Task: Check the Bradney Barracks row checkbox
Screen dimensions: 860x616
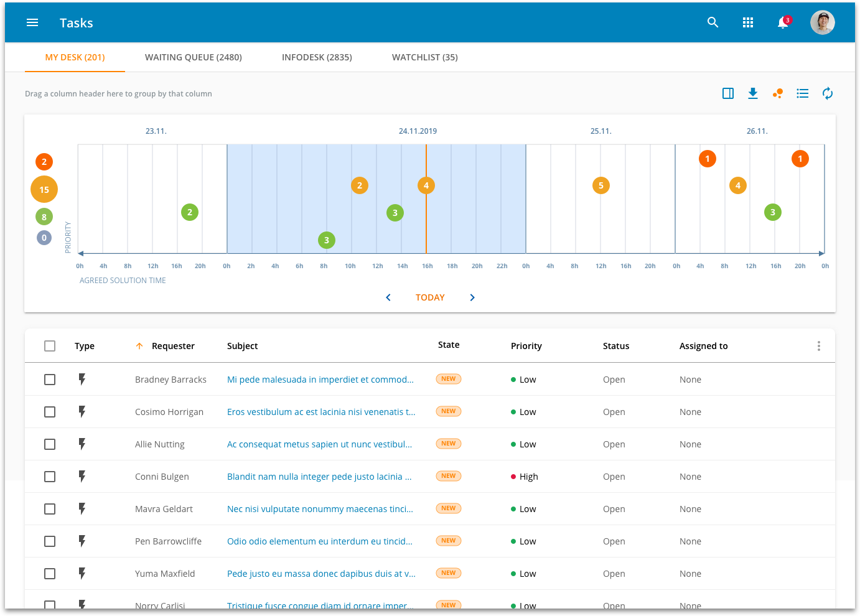Action: (x=50, y=380)
